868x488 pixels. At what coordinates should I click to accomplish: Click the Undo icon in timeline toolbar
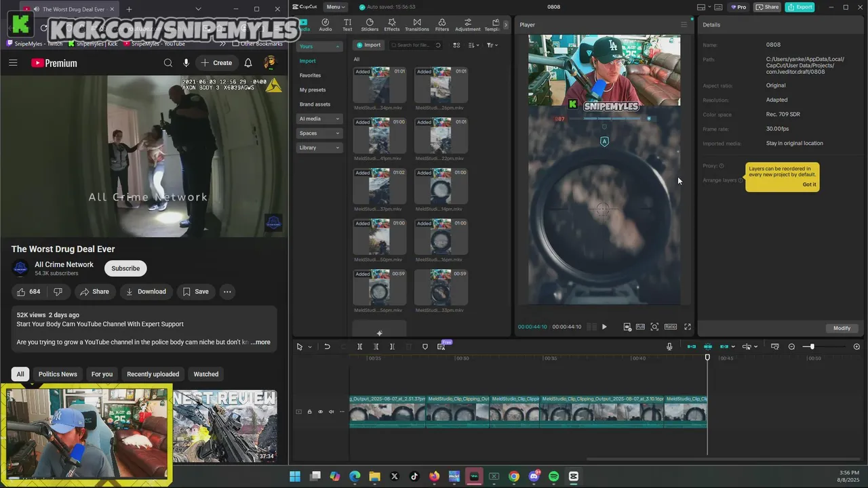click(327, 346)
